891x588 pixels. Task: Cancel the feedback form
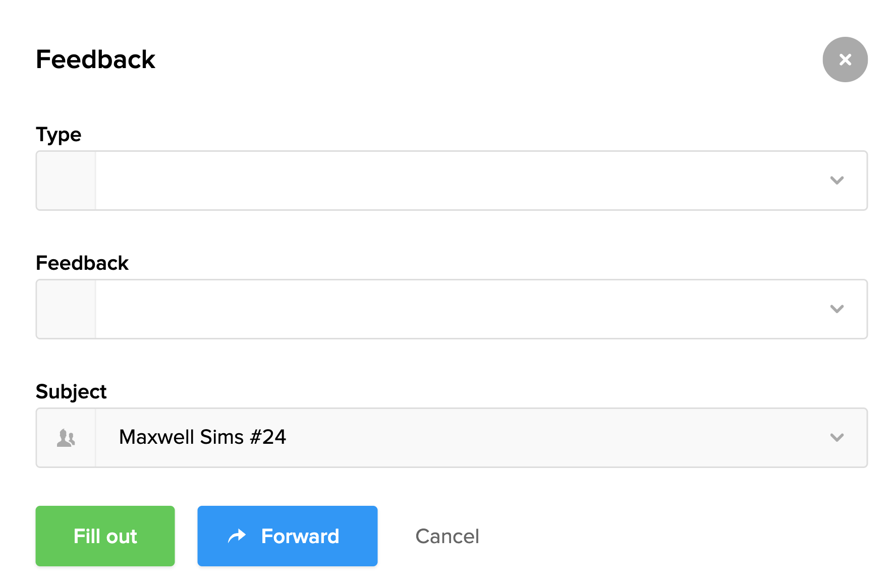click(x=447, y=536)
